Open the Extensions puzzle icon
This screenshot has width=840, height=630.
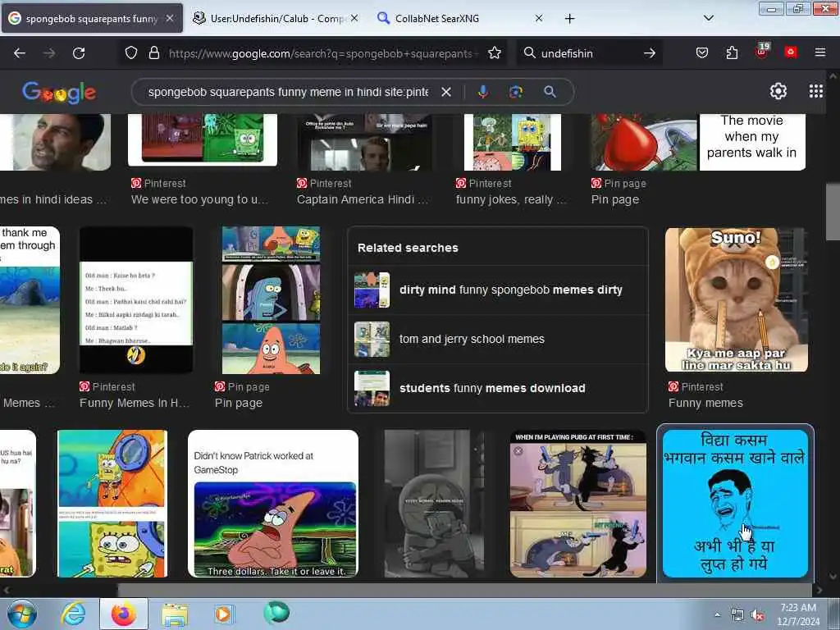point(732,52)
